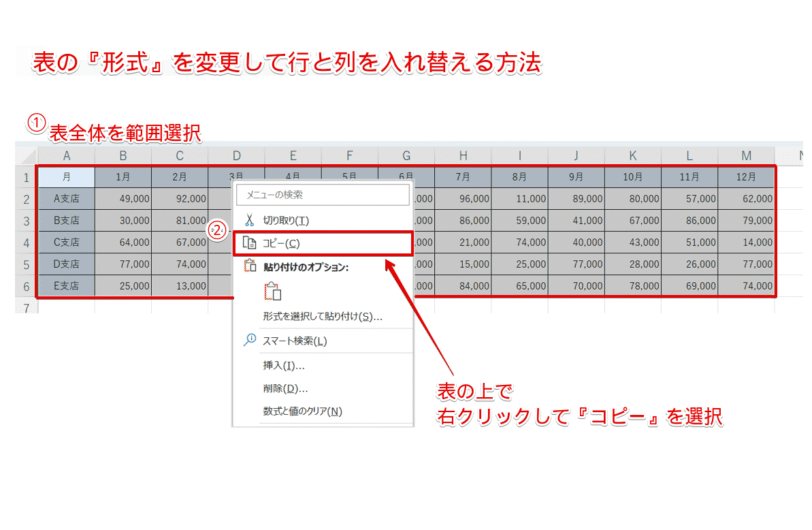
Task: Select column J header
Action: coord(576,155)
